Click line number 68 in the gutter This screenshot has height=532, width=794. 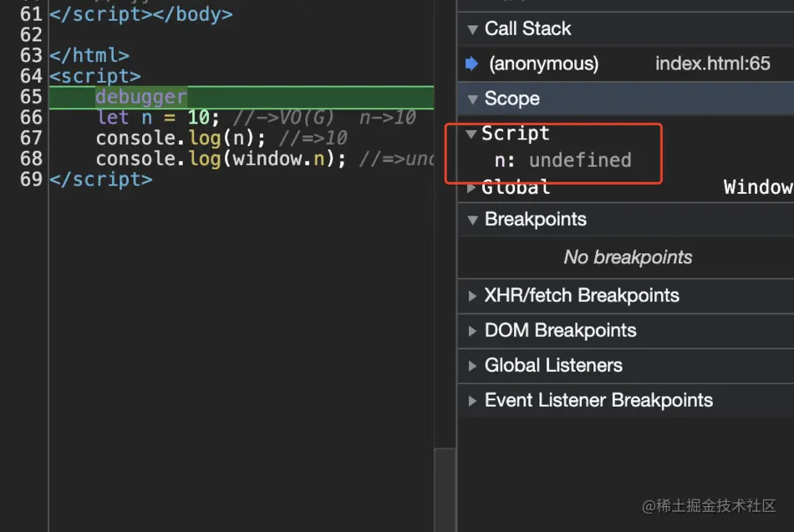[x=31, y=159]
